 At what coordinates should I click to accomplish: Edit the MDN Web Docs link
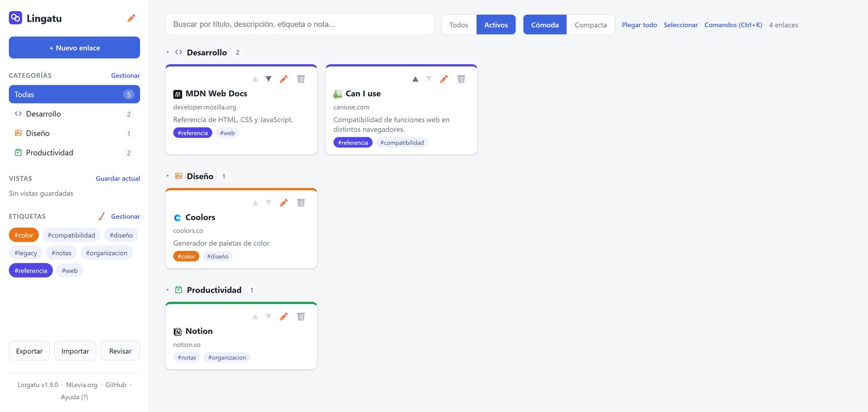(283, 79)
